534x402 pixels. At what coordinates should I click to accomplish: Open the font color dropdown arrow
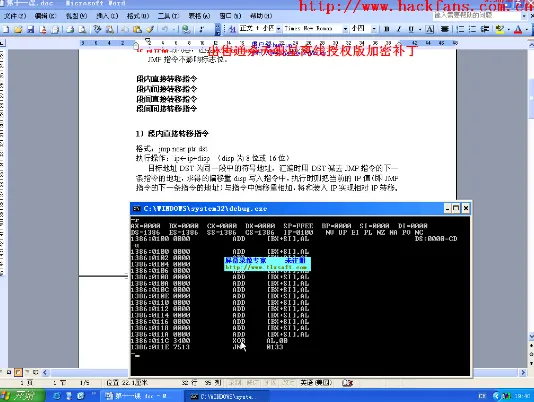point(526,29)
